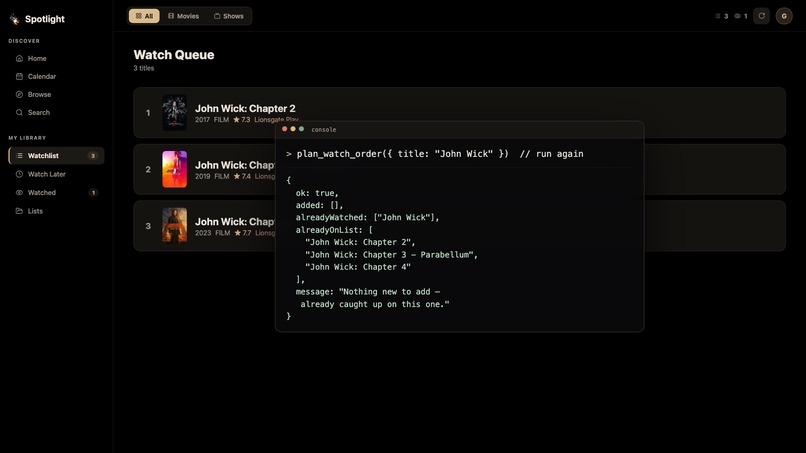806x453 pixels.
Task: Open the 2019 John Wick film poster
Action: coord(175,169)
